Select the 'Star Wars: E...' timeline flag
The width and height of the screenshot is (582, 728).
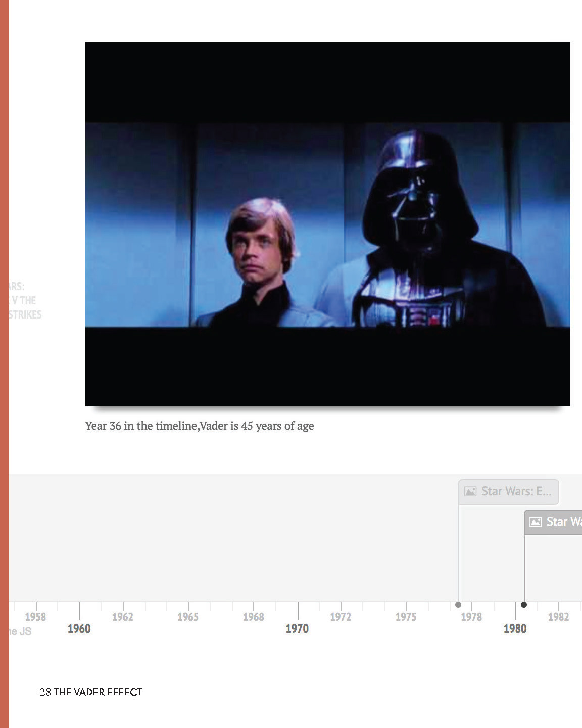click(x=509, y=491)
